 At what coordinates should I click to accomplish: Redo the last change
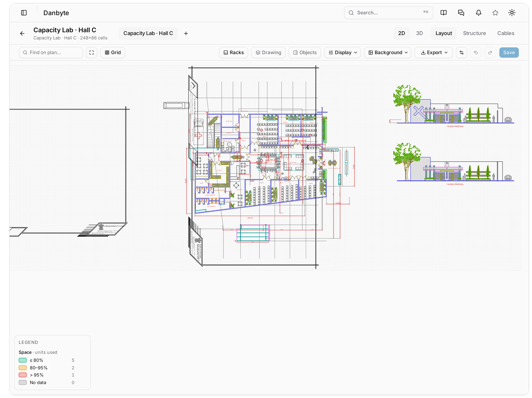click(x=490, y=52)
